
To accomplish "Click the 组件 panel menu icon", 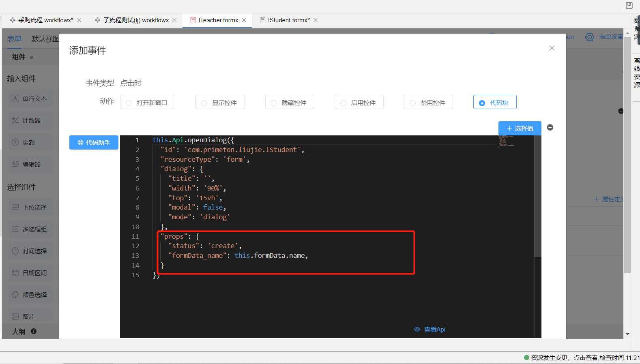I will tap(32, 57).
